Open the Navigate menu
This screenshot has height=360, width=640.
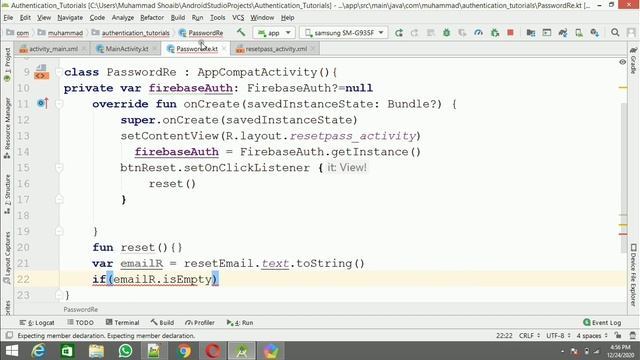coord(70,18)
